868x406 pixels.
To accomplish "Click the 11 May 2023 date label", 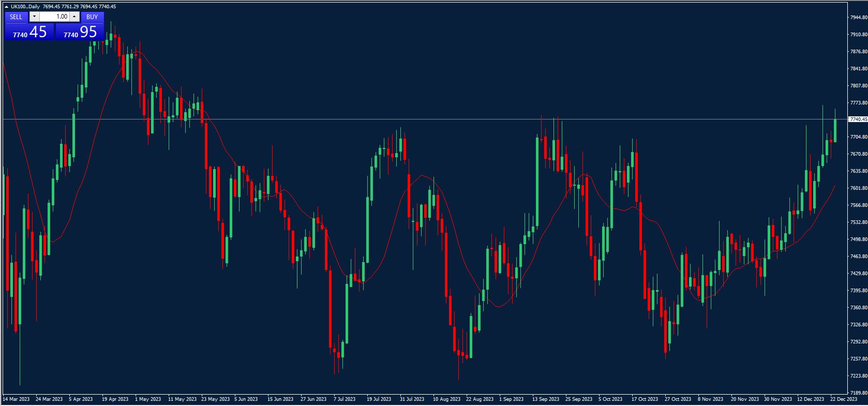I will (x=182, y=399).
